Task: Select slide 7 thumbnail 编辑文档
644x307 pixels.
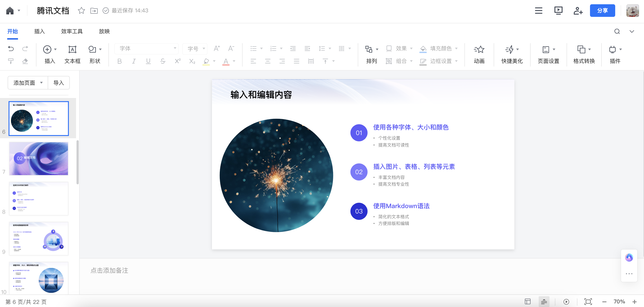Action: [x=38, y=158]
